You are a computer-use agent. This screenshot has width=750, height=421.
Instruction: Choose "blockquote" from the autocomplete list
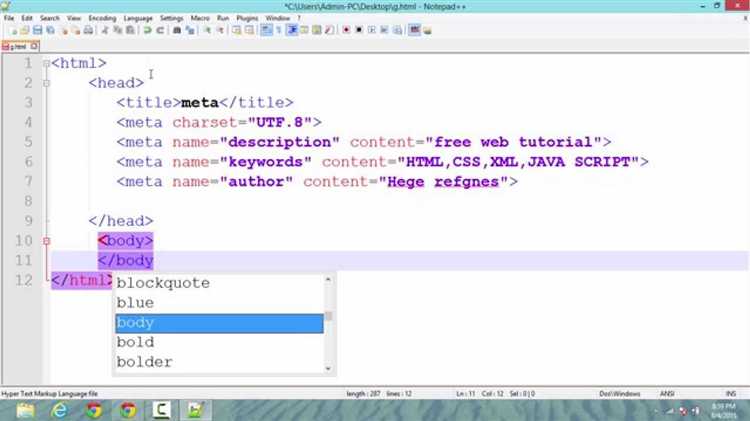(x=163, y=283)
